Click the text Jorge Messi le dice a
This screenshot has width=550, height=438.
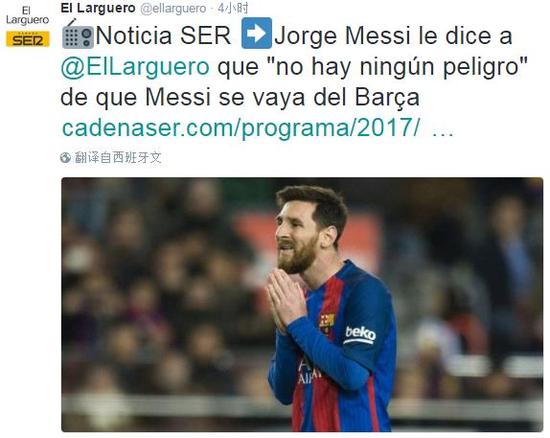pyautogui.click(x=393, y=35)
